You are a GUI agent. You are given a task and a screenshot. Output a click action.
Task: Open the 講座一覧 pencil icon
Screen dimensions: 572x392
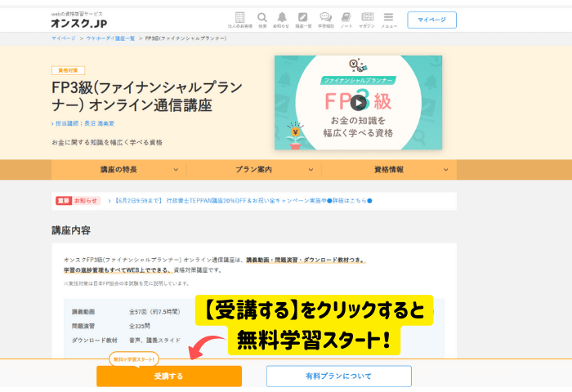(303, 20)
